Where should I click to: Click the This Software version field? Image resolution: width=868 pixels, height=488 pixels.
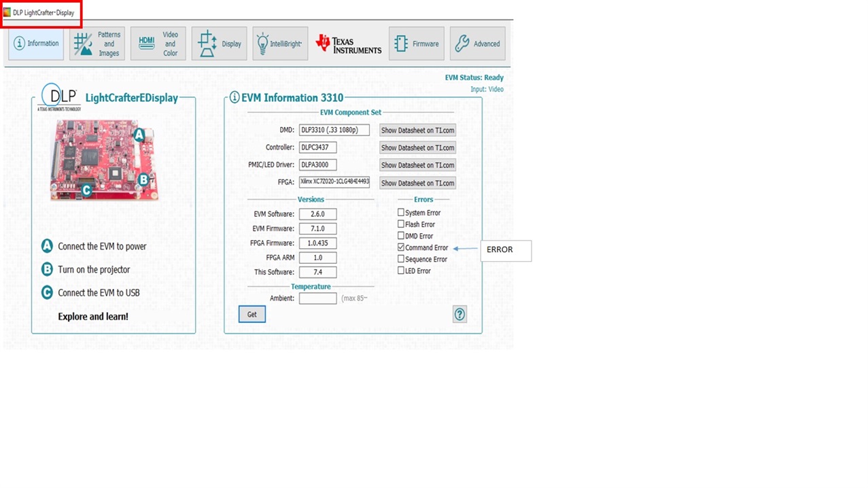point(318,272)
